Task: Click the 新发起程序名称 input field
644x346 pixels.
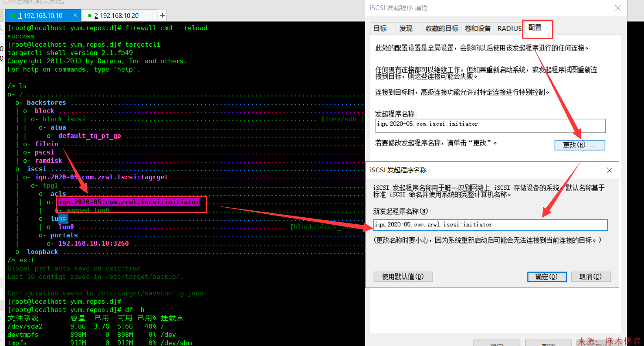Action: click(490, 225)
